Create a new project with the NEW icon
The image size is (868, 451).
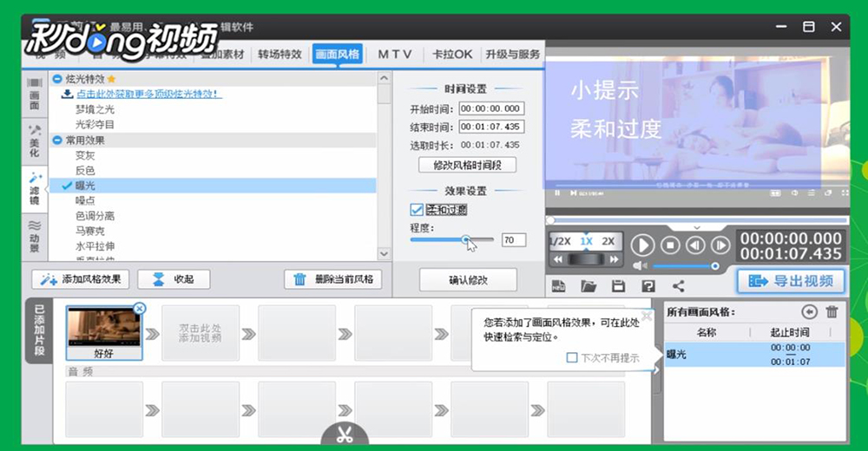click(558, 286)
